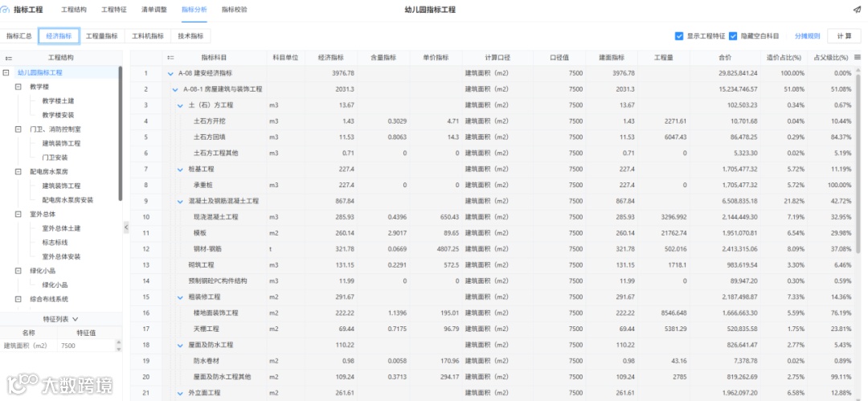Screen dimensions: 868x401
Task: Click the stepper arrows beside 7500 value
Action: click(x=118, y=346)
